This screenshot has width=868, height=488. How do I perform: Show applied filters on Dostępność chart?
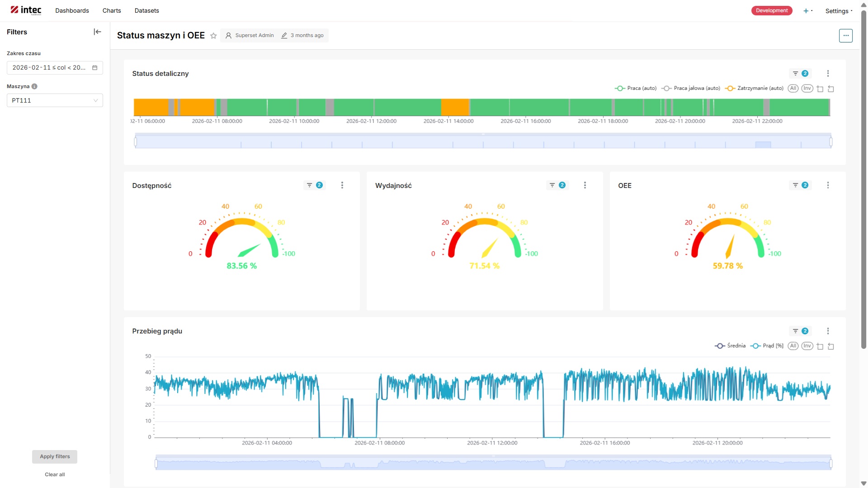[314, 185]
